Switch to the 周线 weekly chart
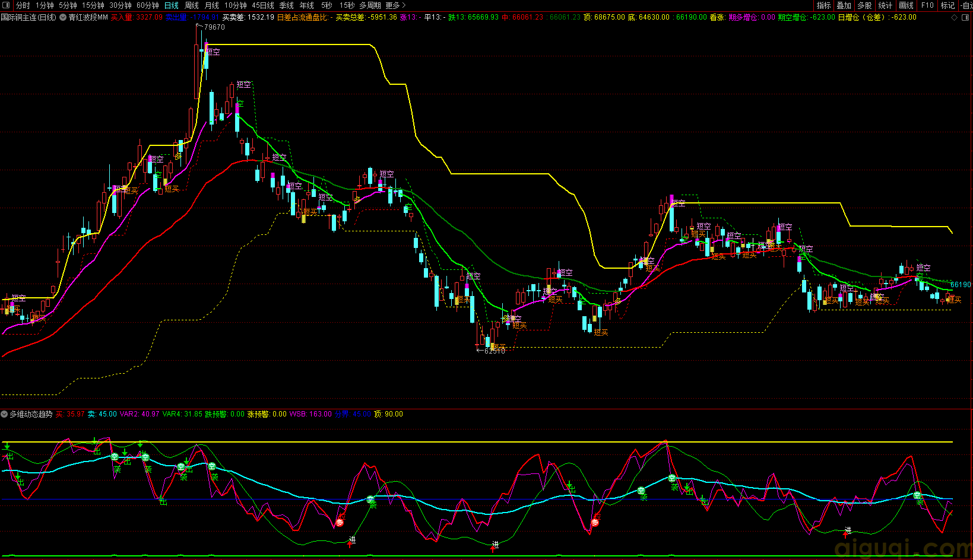This screenshot has width=973, height=560. (192, 5)
